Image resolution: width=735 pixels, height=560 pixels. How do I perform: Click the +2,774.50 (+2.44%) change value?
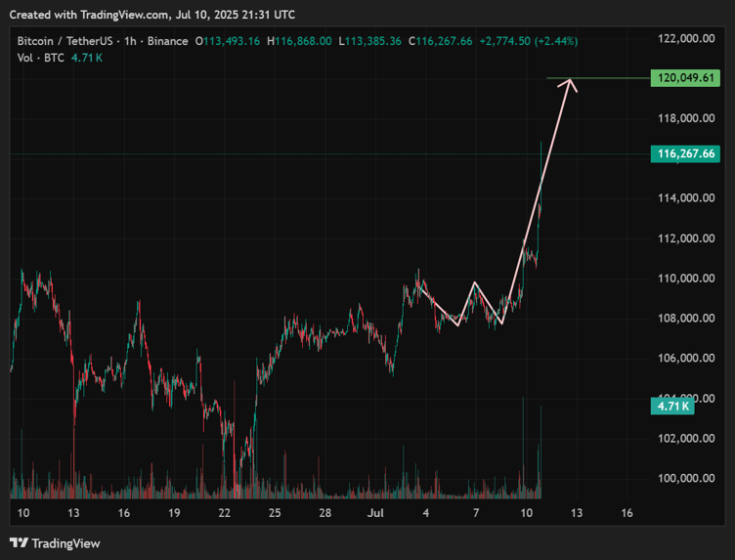click(x=532, y=41)
